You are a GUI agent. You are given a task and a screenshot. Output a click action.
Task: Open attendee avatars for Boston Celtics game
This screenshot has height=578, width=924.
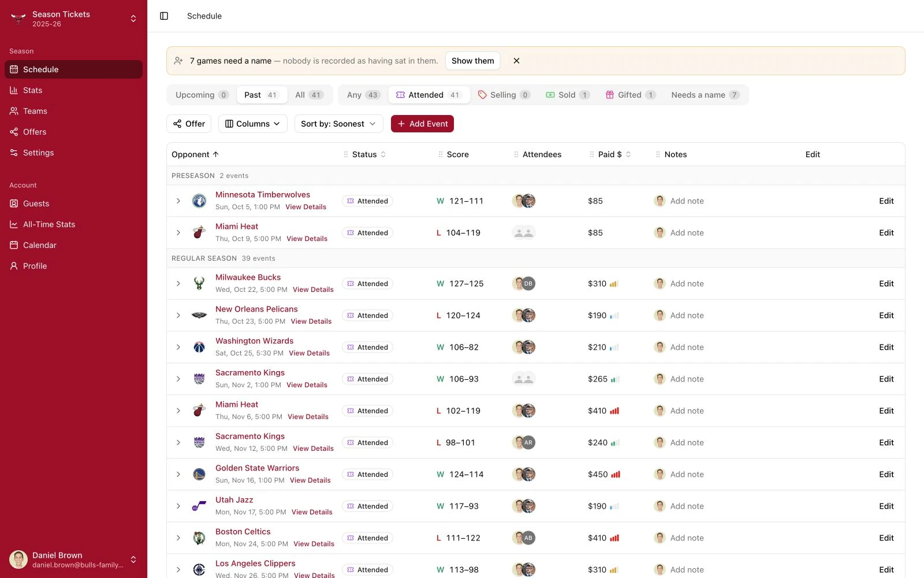tap(524, 538)
